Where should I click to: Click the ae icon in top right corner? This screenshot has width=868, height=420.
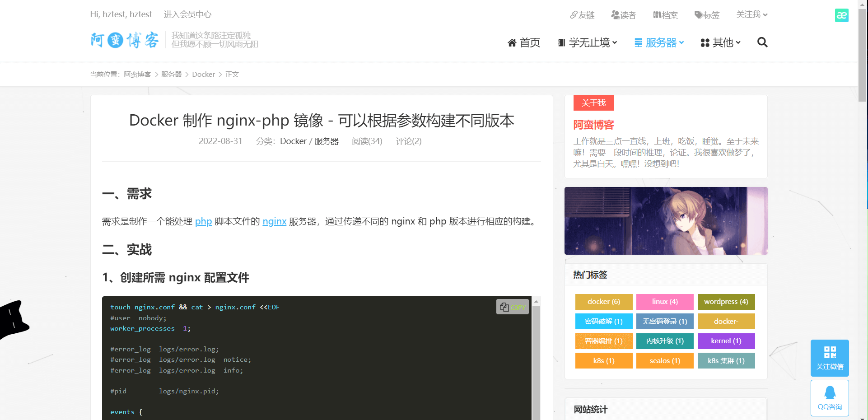coord(841,15)
